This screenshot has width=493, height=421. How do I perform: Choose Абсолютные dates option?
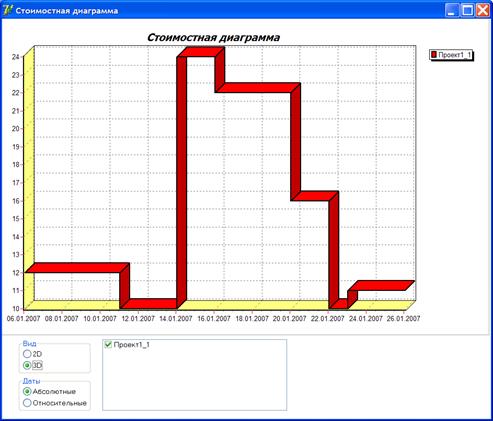click(27, 391)
